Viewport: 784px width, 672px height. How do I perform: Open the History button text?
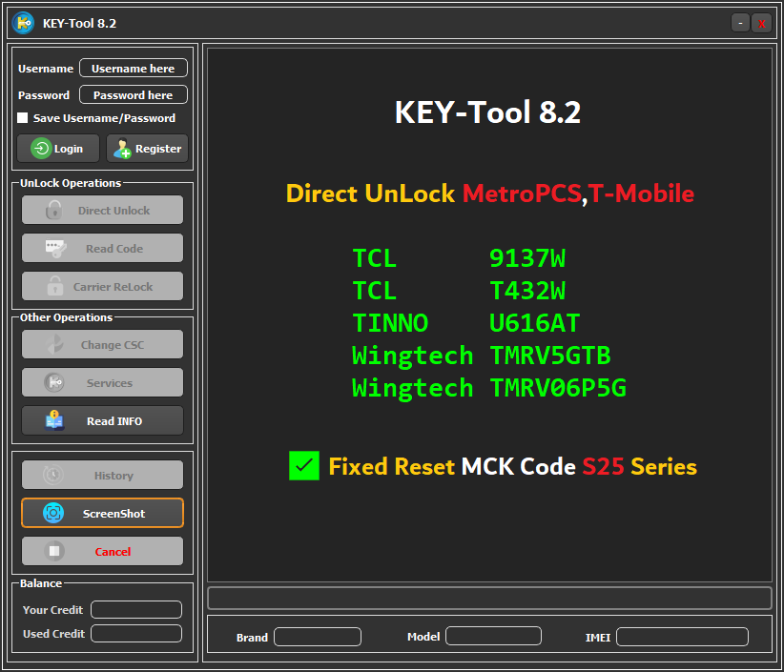(114, 476)
